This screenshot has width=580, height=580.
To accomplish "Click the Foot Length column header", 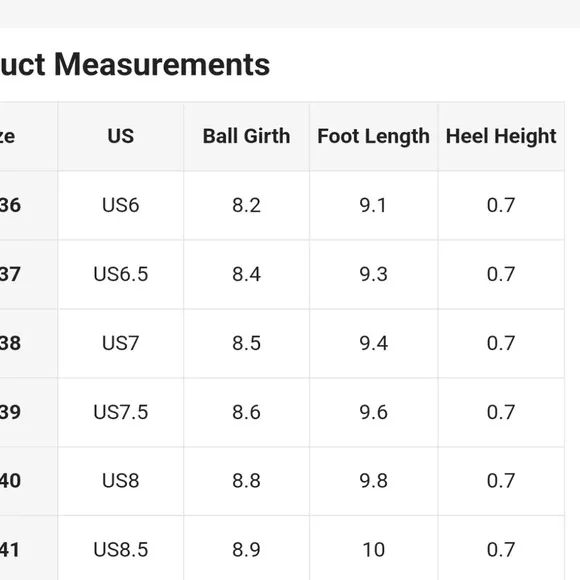I will 374,136.
